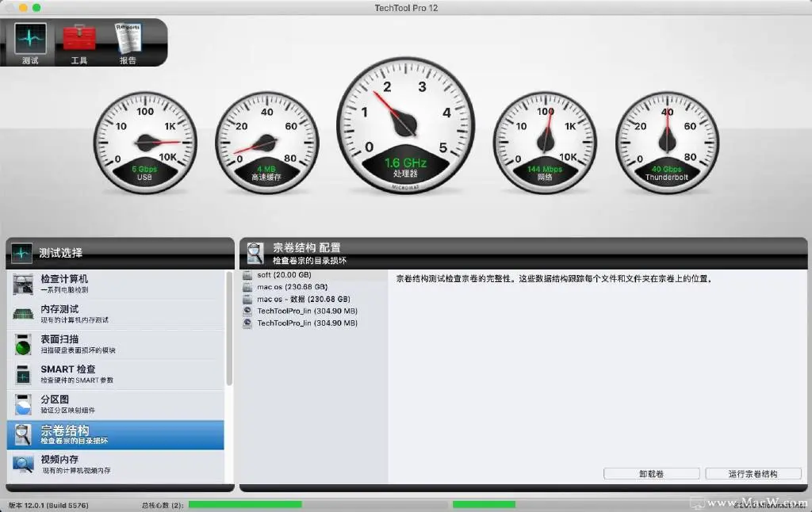Screen dimensions: 812x512
Task: Select the SMART 检查 test
Action: click(116, 374)
